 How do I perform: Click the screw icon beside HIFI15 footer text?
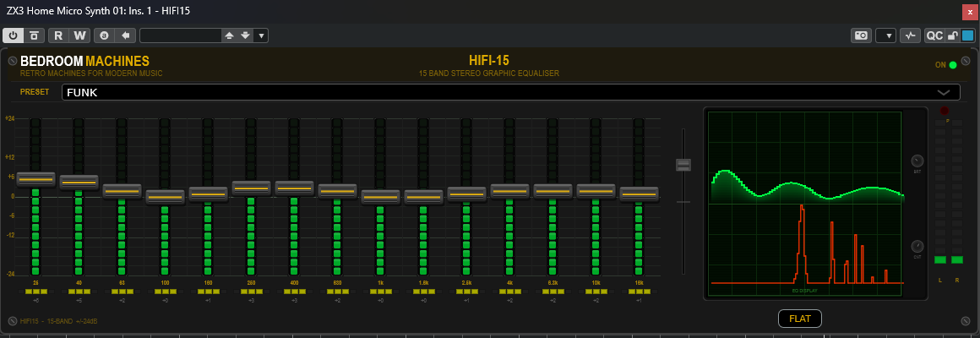12,321
